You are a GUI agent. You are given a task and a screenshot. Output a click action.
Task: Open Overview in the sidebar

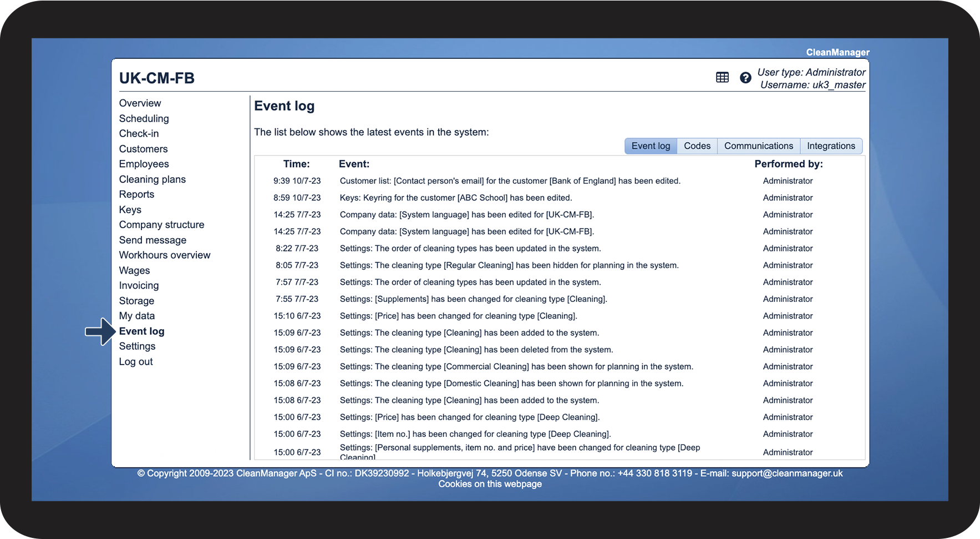click(140, 103)
